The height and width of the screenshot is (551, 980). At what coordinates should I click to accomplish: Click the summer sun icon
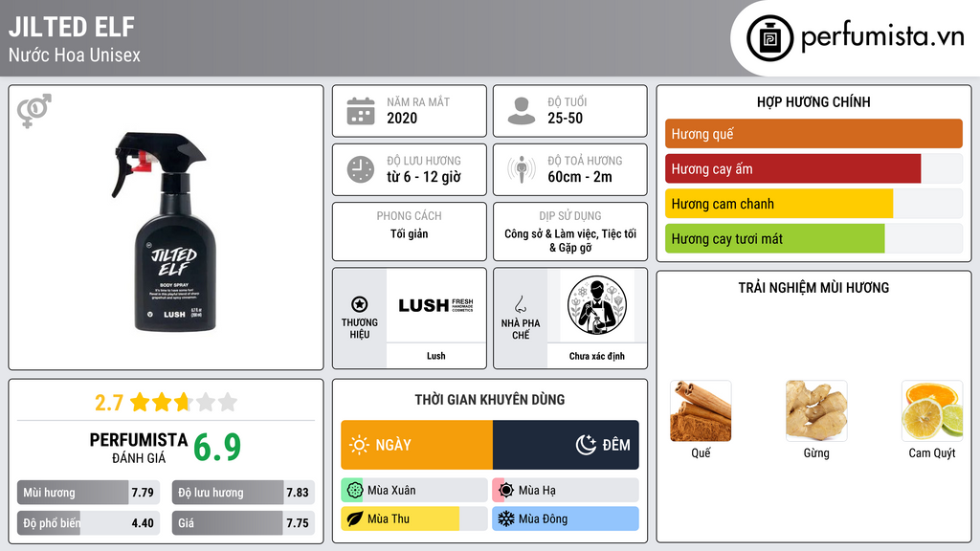(505, 491)
